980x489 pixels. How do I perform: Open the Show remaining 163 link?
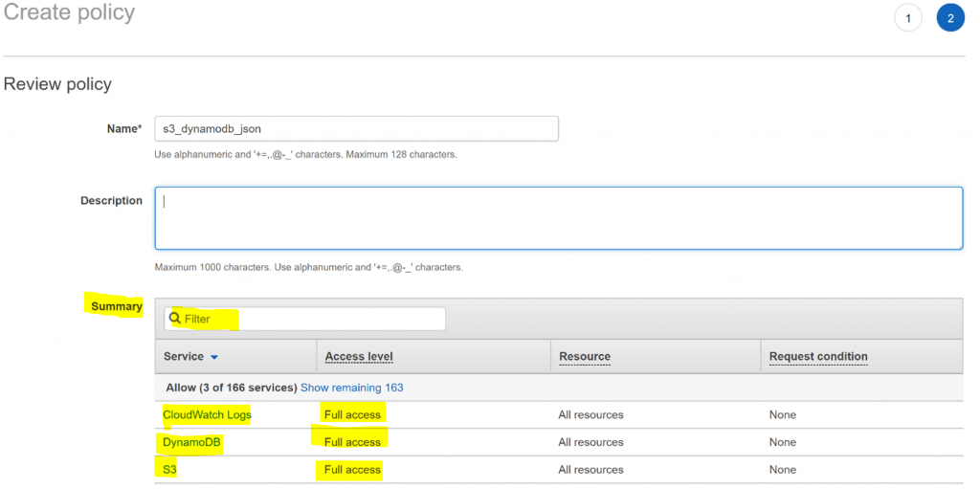352,388
